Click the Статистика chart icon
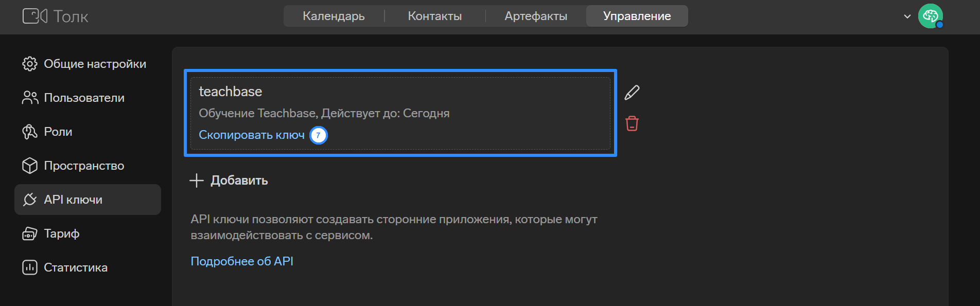The height and width of the screenshot is (306, 980). pos(30,267)
